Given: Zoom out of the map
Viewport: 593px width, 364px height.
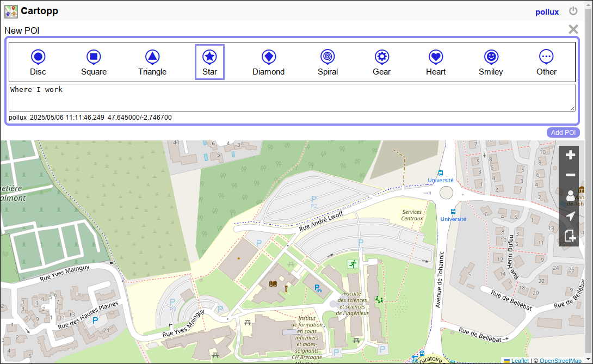Looking at the screenshot, I should tap(570, 175).
